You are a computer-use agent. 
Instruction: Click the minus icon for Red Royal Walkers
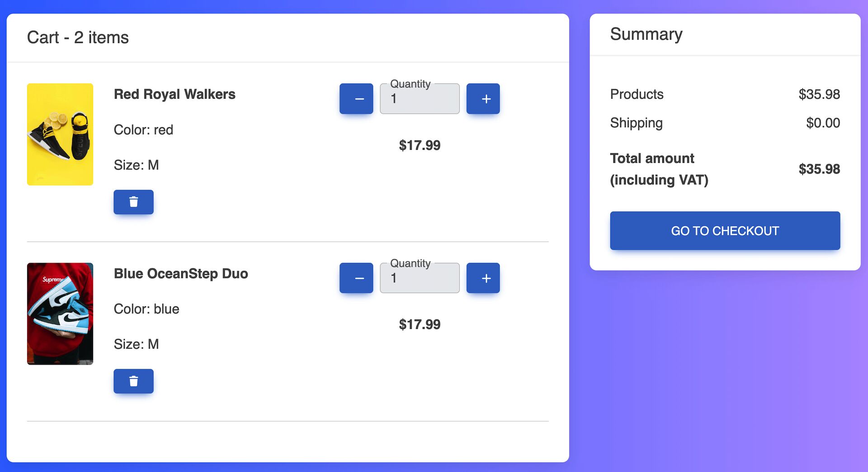click(356, 98)
